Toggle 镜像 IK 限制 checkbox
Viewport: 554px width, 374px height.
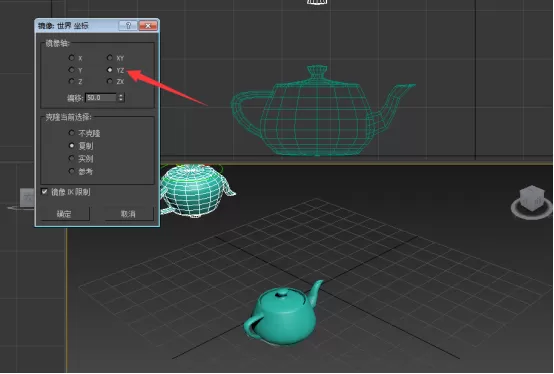[x=45, y=192]
